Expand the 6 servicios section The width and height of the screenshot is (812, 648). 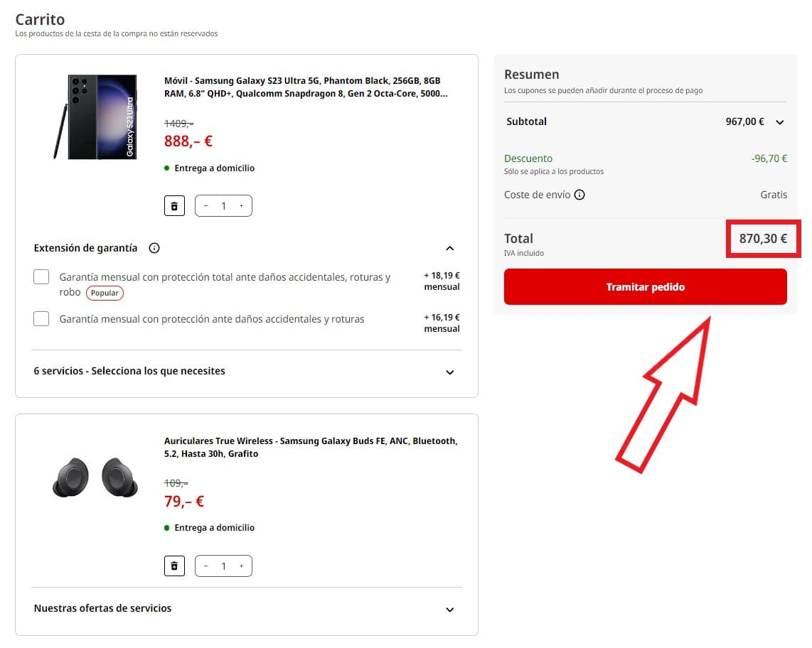tap(449, 372)
